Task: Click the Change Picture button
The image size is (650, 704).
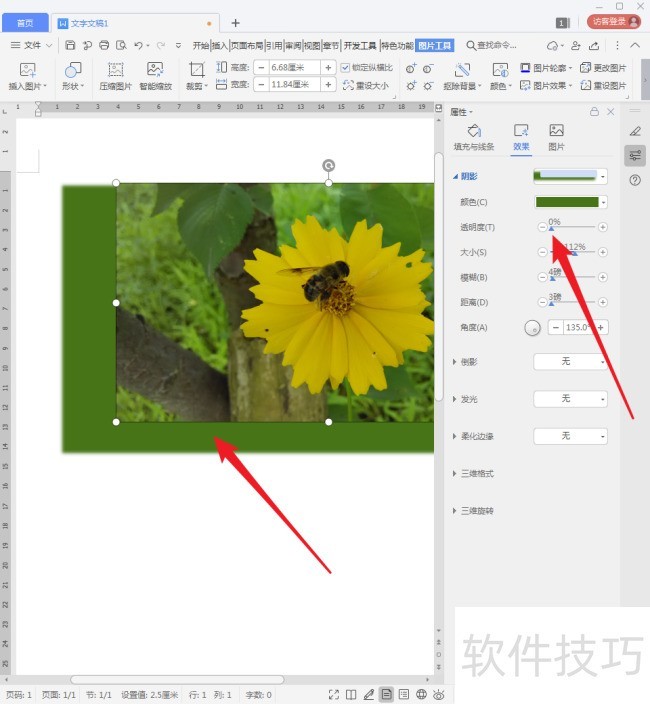Action: click(603, 68)
